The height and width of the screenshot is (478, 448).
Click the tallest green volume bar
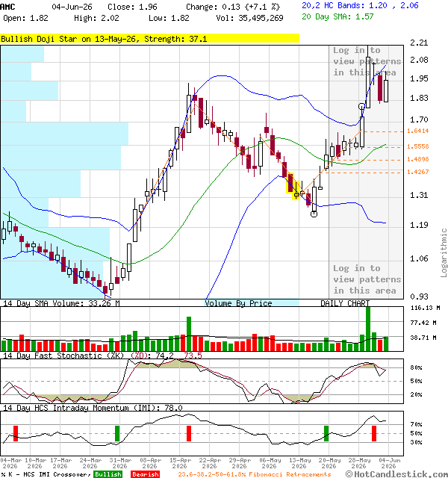click(x=368, y=329)
